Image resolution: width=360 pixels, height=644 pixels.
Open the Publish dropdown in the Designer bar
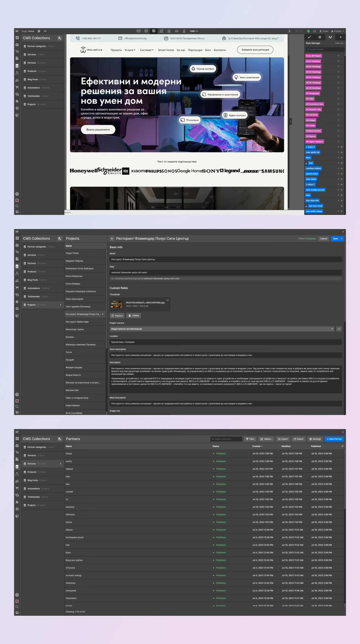point(338,31)
